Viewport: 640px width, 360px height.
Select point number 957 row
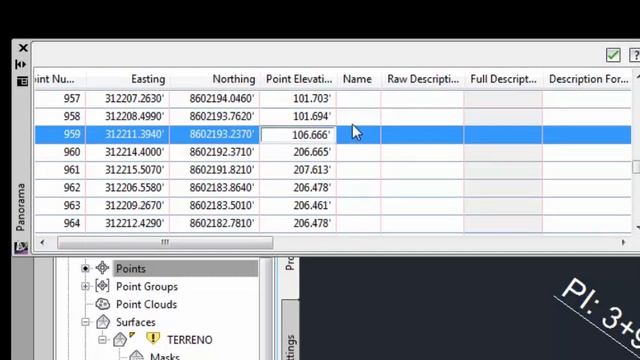[x=333, y=99]
